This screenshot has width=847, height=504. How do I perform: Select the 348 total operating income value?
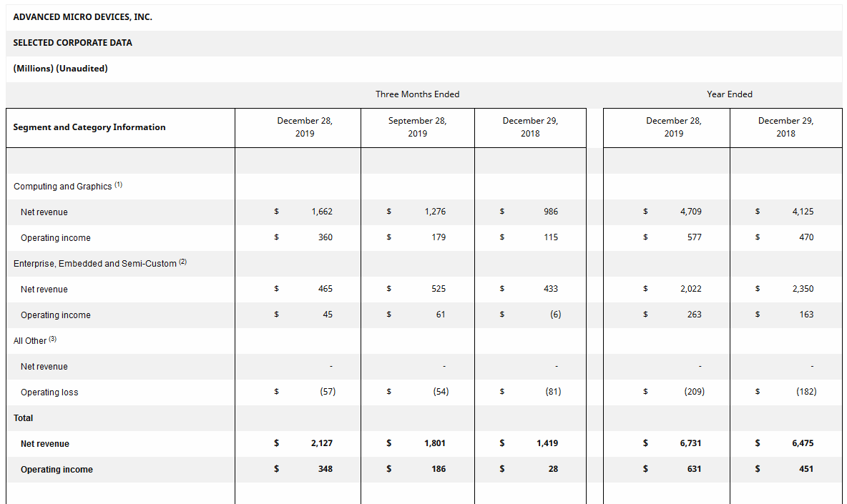(x=325, y=470)
